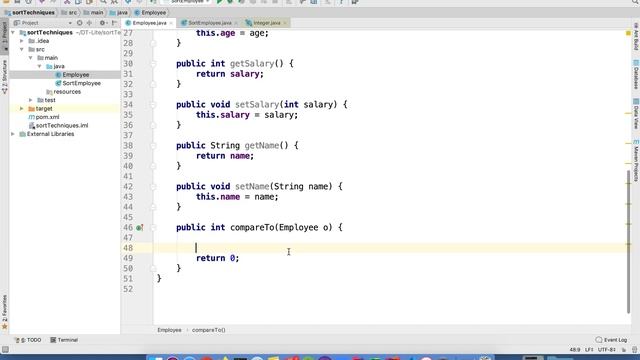Click sortTechniques in navigation bar
Image resolution: width=640 pixels, height=360 pixels.
point(30,13)
